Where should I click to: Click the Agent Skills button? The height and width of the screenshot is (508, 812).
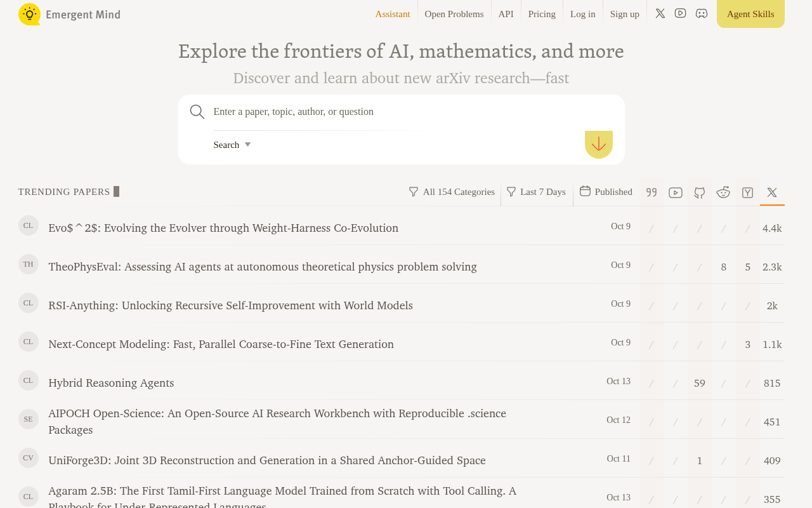coord(750,14)
